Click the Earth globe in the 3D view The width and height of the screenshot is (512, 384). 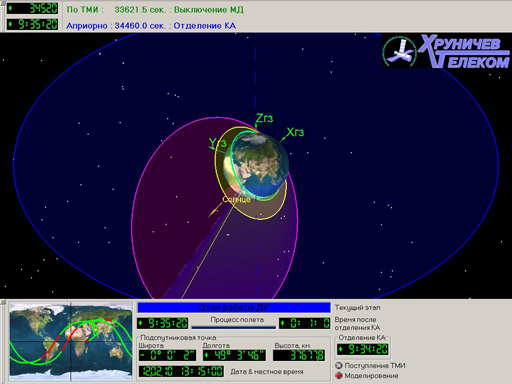click(x=257, y=166)
